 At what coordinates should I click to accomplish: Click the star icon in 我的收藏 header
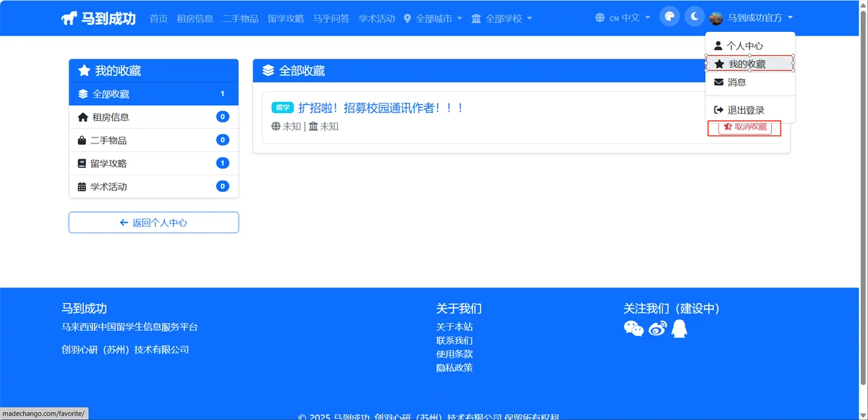[x=84, y=71]
